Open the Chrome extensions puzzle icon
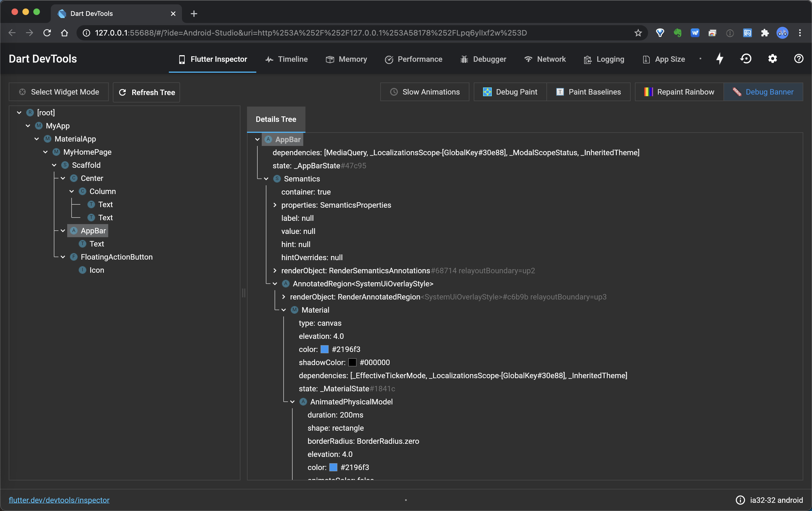This screenshot has width=812, height=511. 765,33
